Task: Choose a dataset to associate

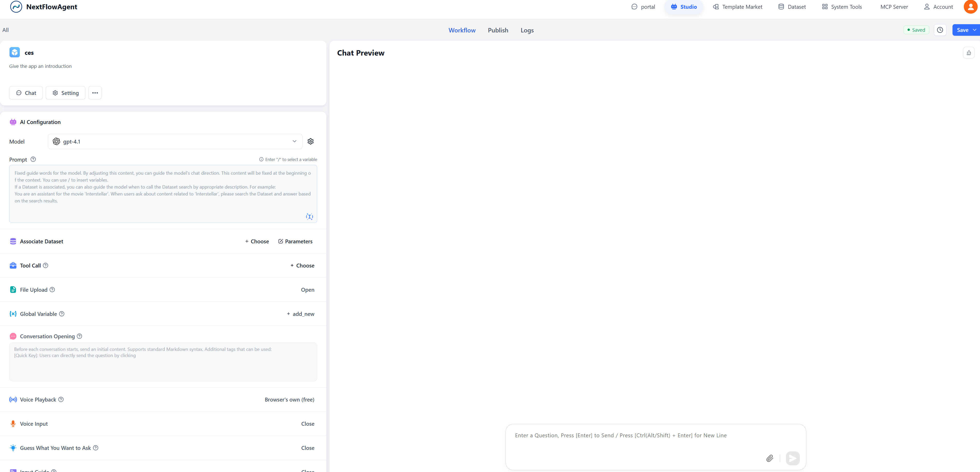Action: (x=257, y=241)
